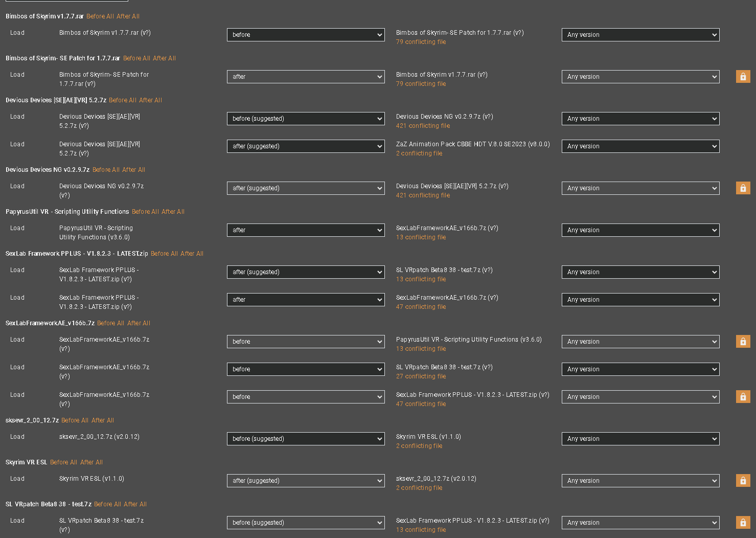The width and height of the screenshot is (756, 538).
Task: Click 'Before All' for Devious Devices [SE][AE][VR] 5.2.7z
Action: click(123, 100)
